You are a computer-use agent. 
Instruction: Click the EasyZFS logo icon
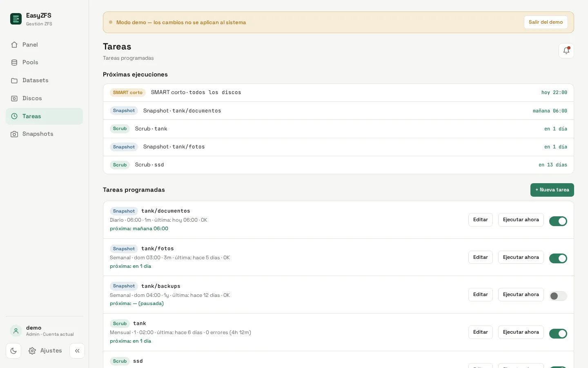point(16,19)
